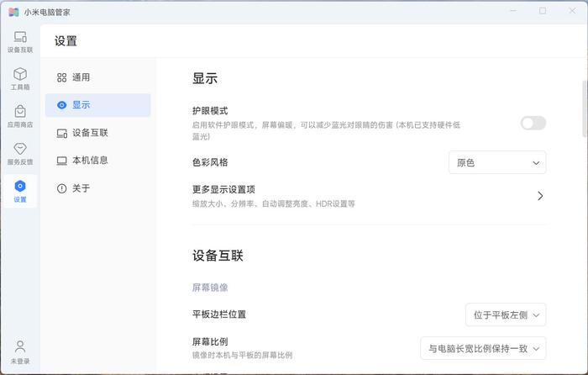Image resolution: width=588 pixels, height=375 pixels.
Task: Minimize the 小米电脑管家 window
Action: (x=513, y=11)
